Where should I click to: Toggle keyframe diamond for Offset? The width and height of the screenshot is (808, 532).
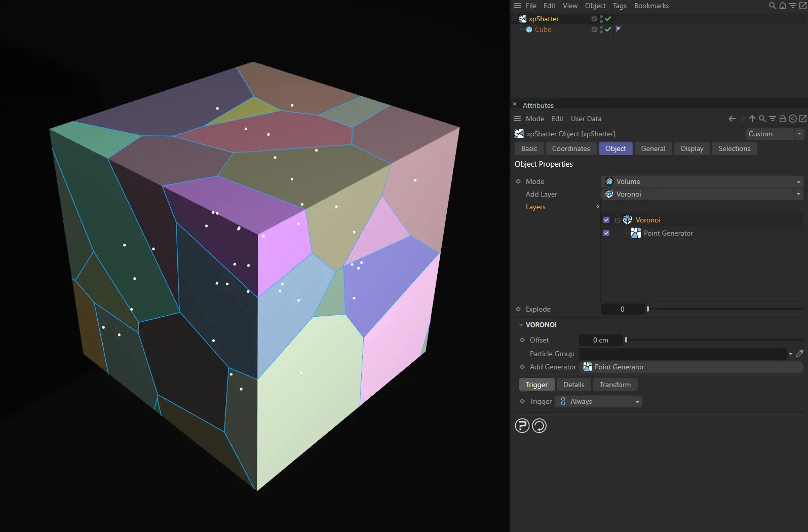522,340
